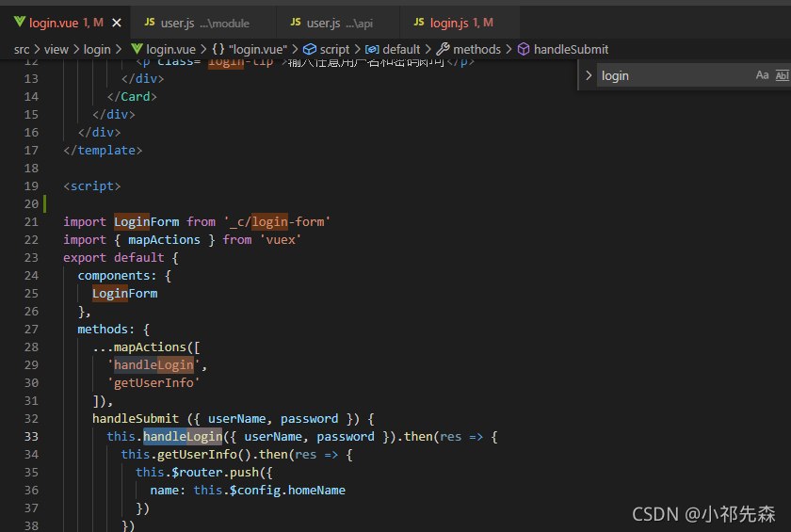Switch to the login.vue editor tab
This screenshot has width=791, height=532.
[x=66, y=23]
